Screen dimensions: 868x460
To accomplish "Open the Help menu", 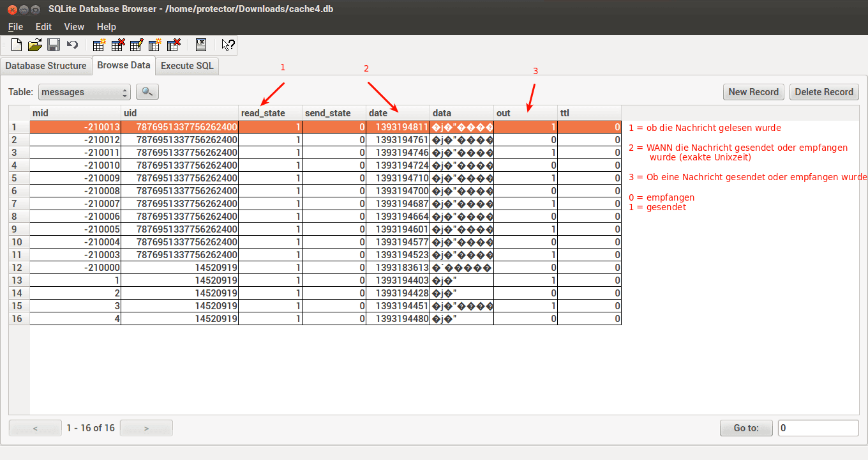I will pyautogui.click(x=107, y=27).
